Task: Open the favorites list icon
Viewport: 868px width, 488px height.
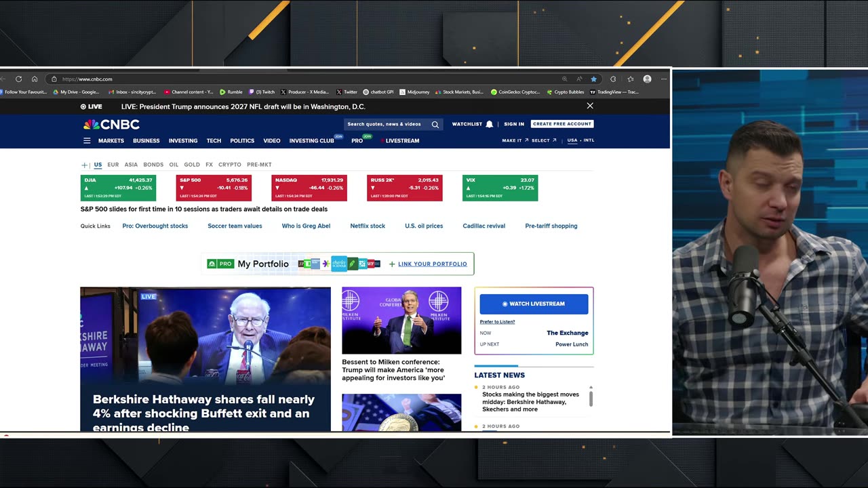Action: coord(631,79)
